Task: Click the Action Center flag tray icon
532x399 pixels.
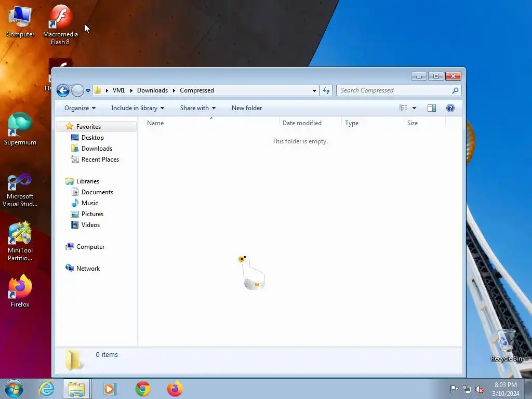Action: [x=454, y=389]
